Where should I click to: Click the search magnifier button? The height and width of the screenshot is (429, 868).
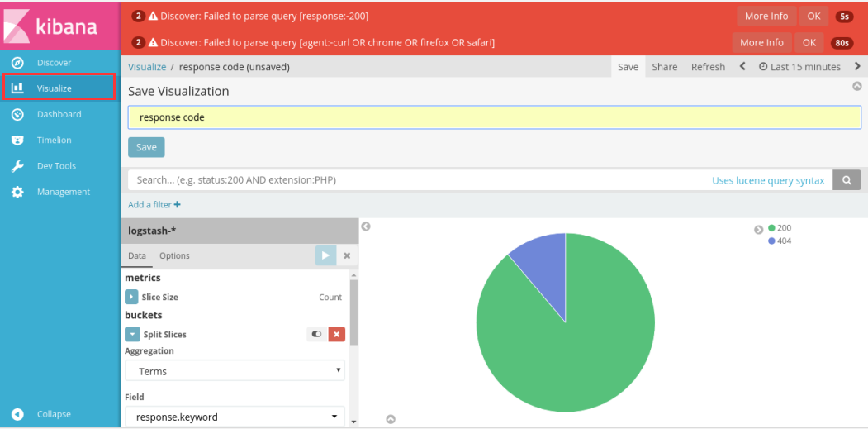coord(847,180)
